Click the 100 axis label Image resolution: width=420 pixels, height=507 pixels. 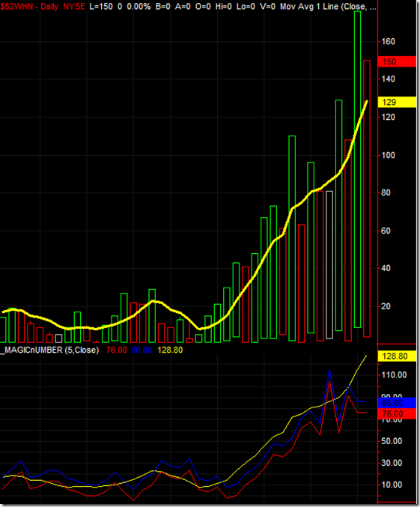tap(388, 155)
